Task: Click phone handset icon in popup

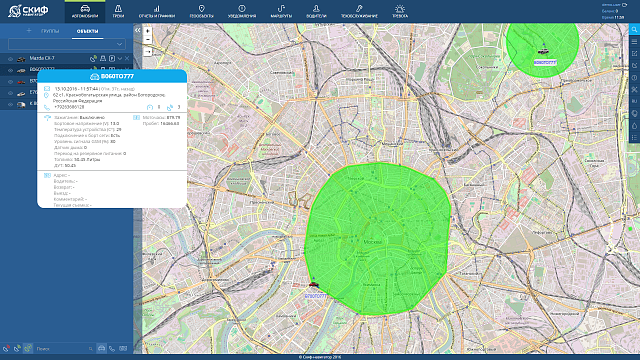Action: click(47, 107)
